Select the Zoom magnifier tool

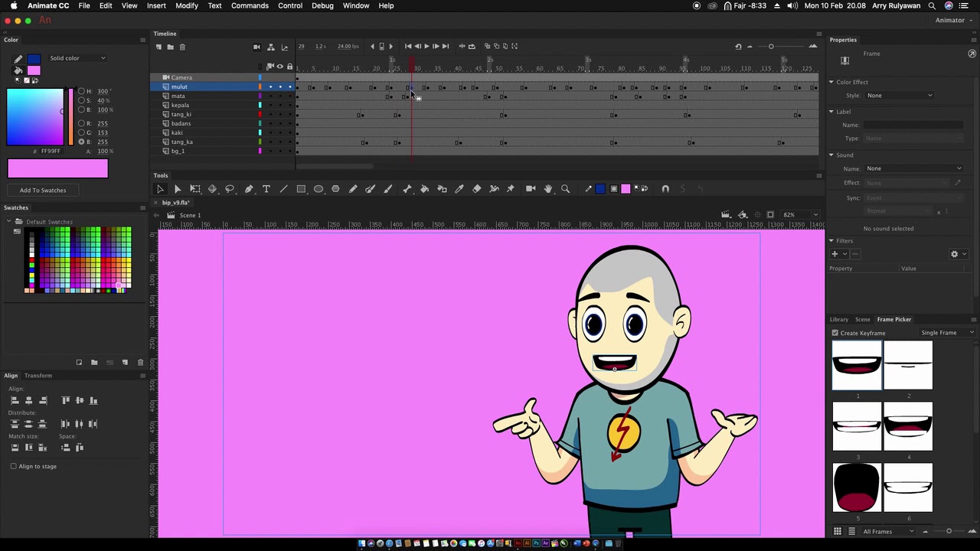(566, 189)
